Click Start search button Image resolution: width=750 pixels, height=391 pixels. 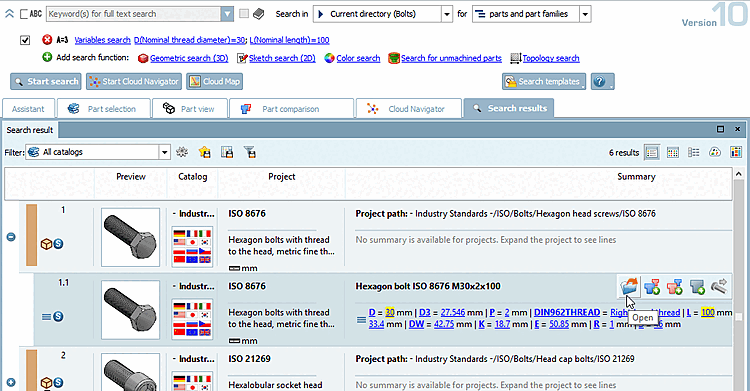click(45, 81)
